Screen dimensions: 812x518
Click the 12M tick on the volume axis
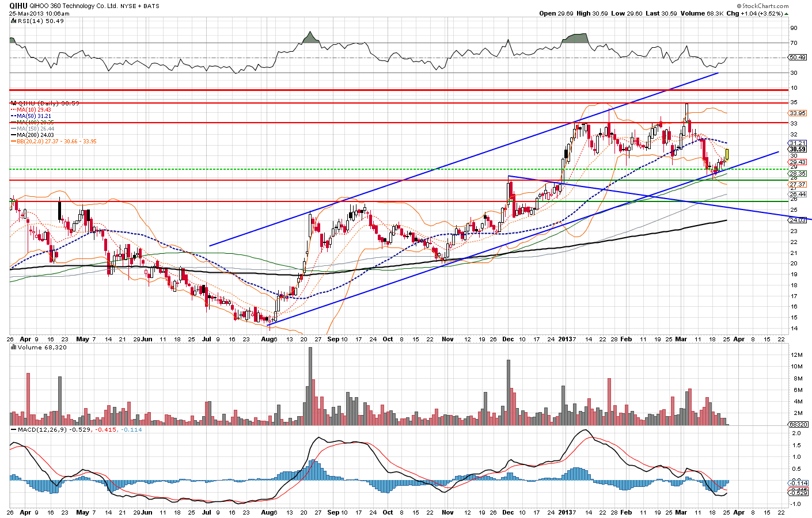797,355
